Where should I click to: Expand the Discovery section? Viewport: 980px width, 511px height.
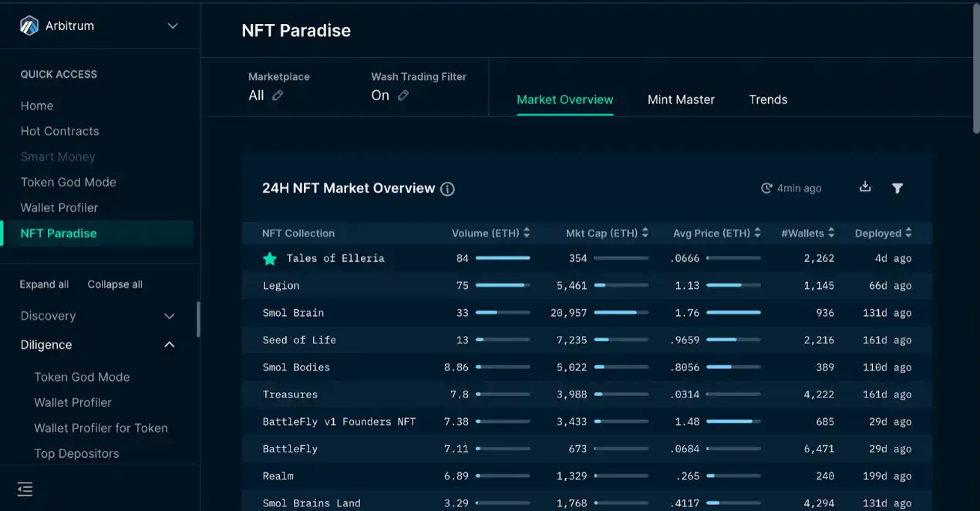click(170, 316)
